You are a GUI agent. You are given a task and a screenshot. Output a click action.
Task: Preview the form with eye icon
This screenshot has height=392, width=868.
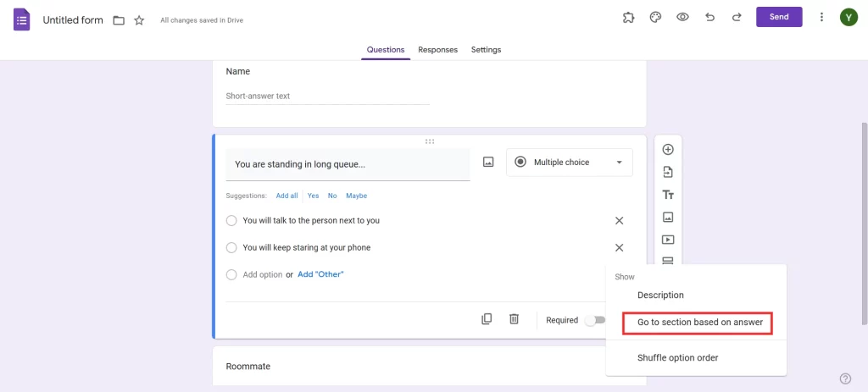pyautogui.click(x=682, y=17)
